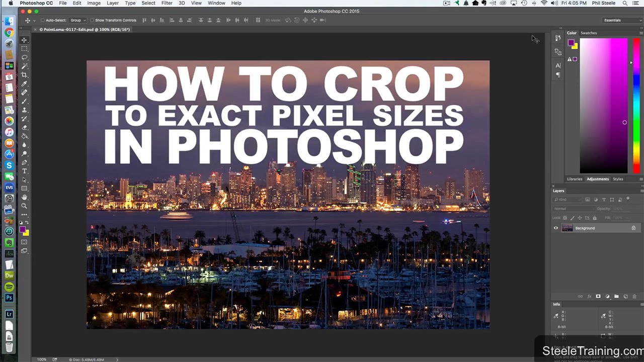The height and width of the screenshot is (362, 644).
Task: Select the Eraser tool
Action: 24,127
